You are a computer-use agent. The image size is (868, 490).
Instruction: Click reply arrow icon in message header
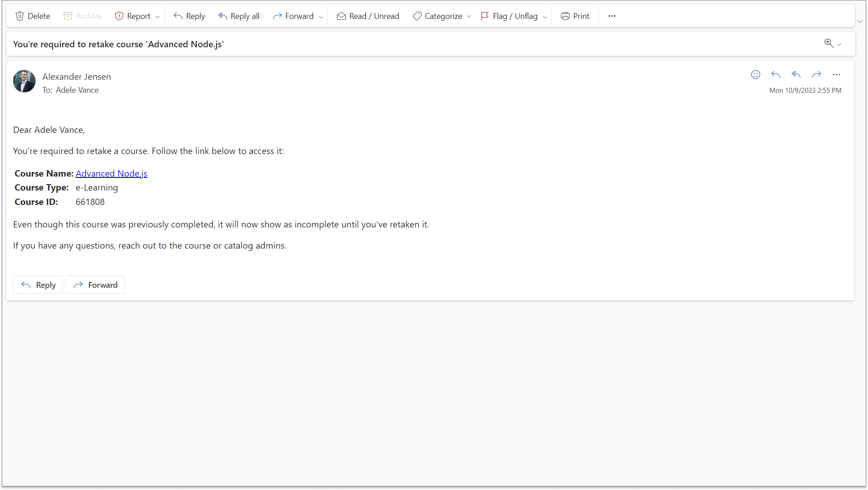click(776, 75)
